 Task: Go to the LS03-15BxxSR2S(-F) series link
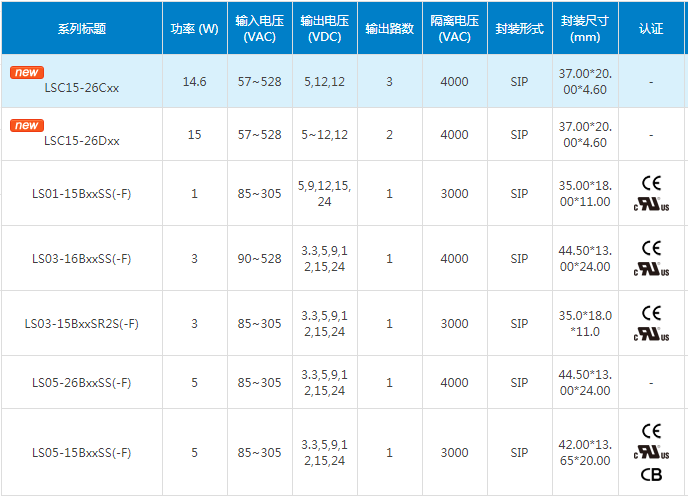click(x=81, y=324)
